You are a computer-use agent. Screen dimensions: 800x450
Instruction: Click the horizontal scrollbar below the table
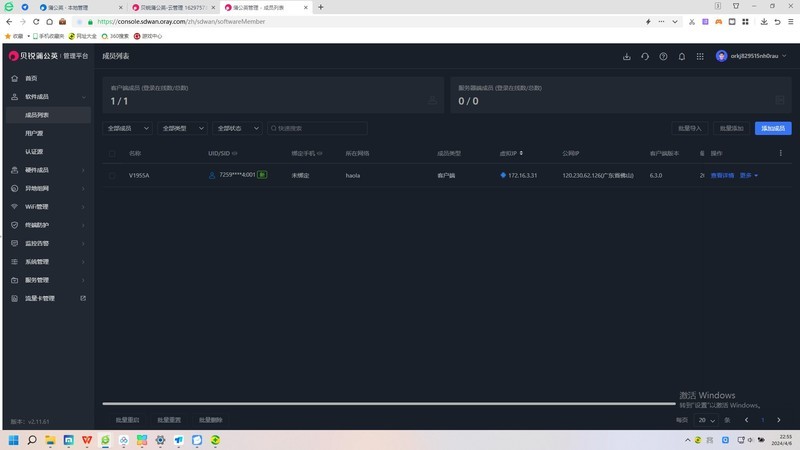click(389, 404)
